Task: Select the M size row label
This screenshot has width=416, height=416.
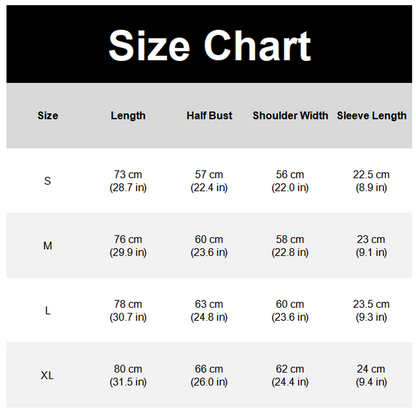Action: point(48,246)
